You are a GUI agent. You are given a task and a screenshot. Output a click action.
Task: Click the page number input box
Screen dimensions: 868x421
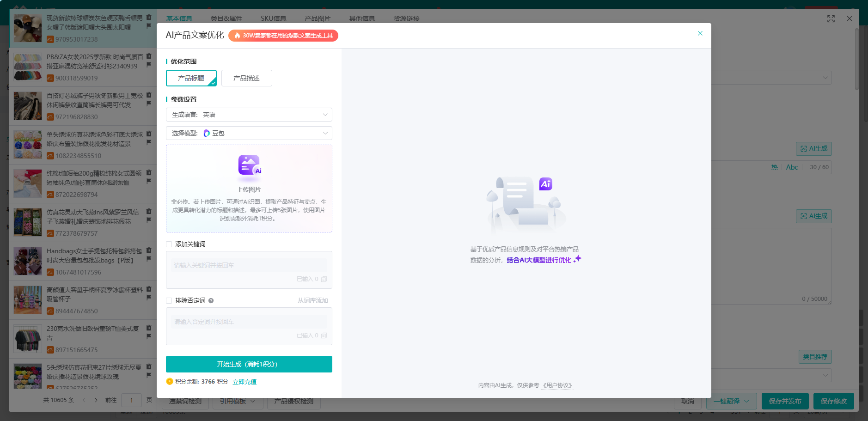pyautogui.click(x=131, y=400)
